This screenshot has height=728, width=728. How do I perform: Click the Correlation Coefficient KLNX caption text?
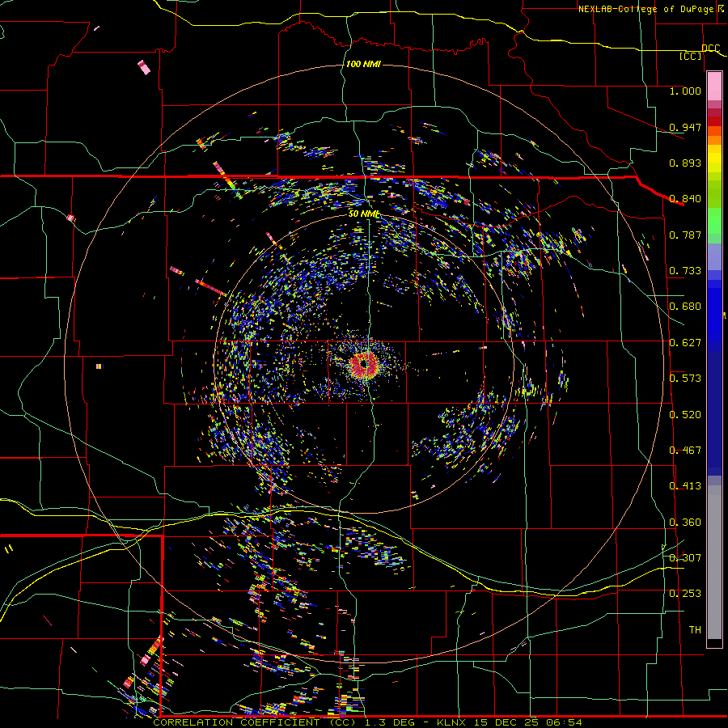(x=368, y=722)
